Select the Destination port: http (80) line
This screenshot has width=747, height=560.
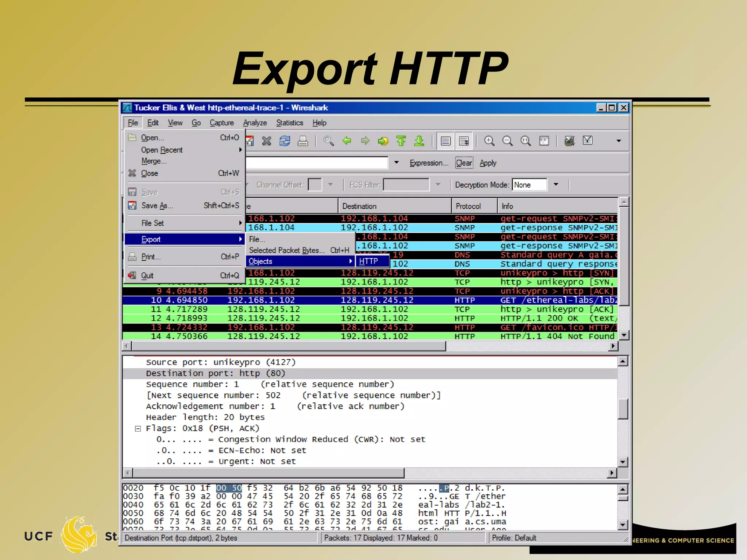point(370,373)
